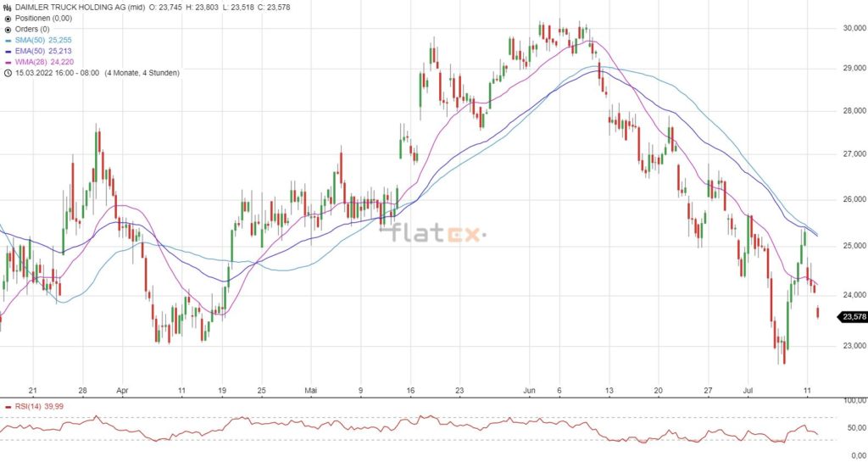
Task: Toggle the Orders (0) radio indicator
Action: point(8,29)
